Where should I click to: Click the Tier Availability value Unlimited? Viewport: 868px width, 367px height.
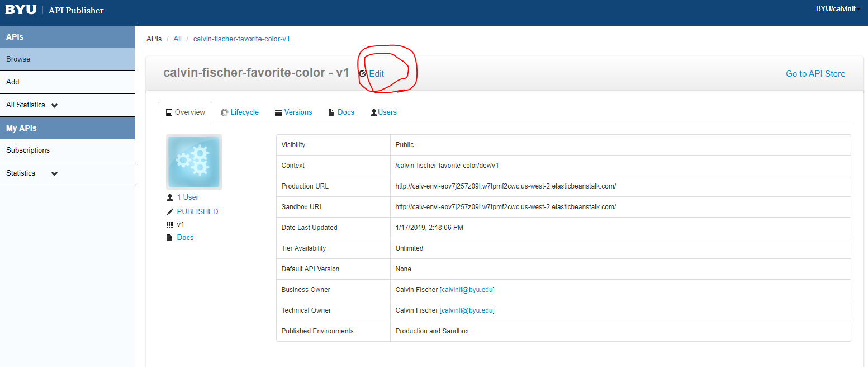point(409,248)
